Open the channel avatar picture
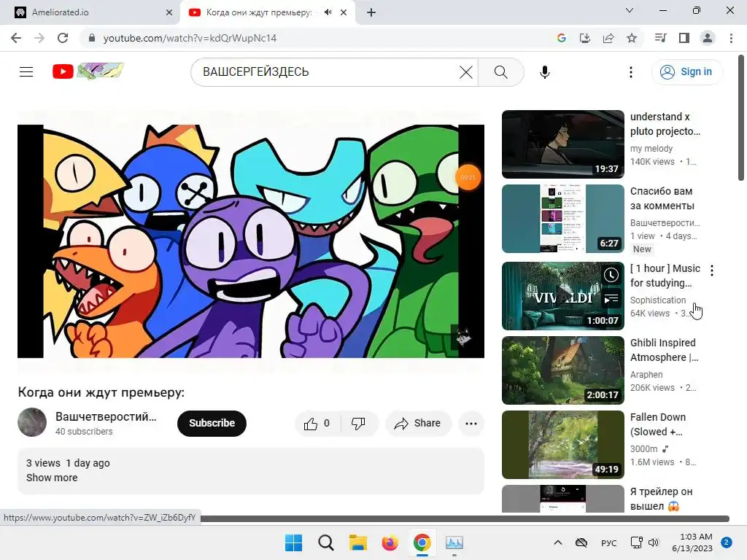Screen dimensions: 747x560 pyautogui.click(x=32, y=422)
